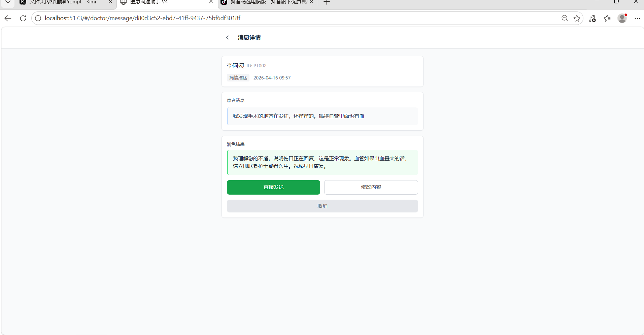Image resolution: width=644 pixels, height=335 pixels.
Task: Expand the tab search dropdown arrow
Action: click(x=8, y=2)
